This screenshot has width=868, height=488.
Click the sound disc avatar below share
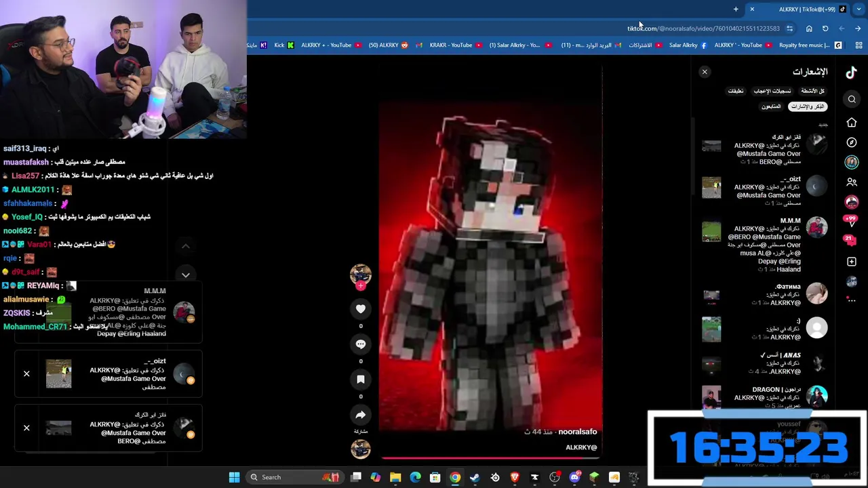361,449
